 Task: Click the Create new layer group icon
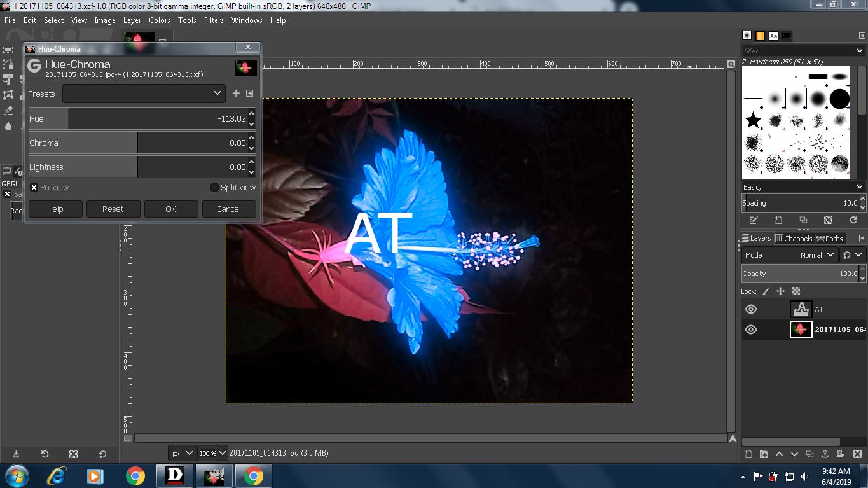(763, 454)
